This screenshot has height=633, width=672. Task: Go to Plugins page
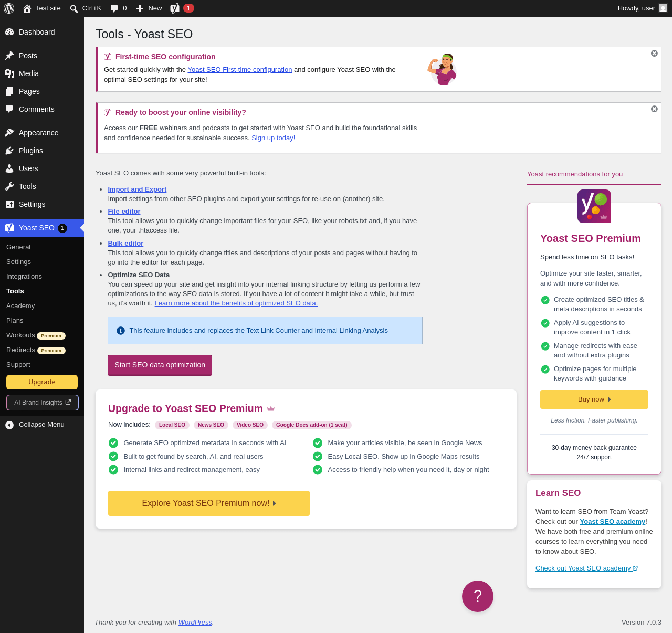[42, 151]
